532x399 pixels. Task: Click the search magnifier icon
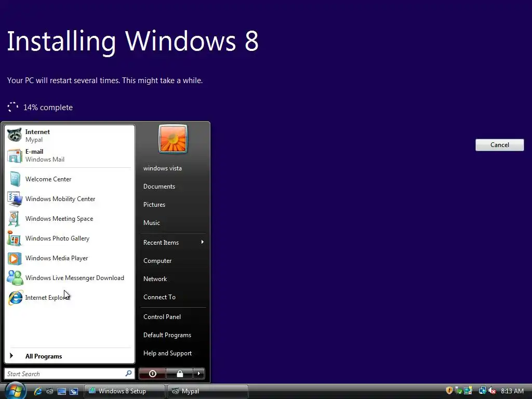pos(129,374)
